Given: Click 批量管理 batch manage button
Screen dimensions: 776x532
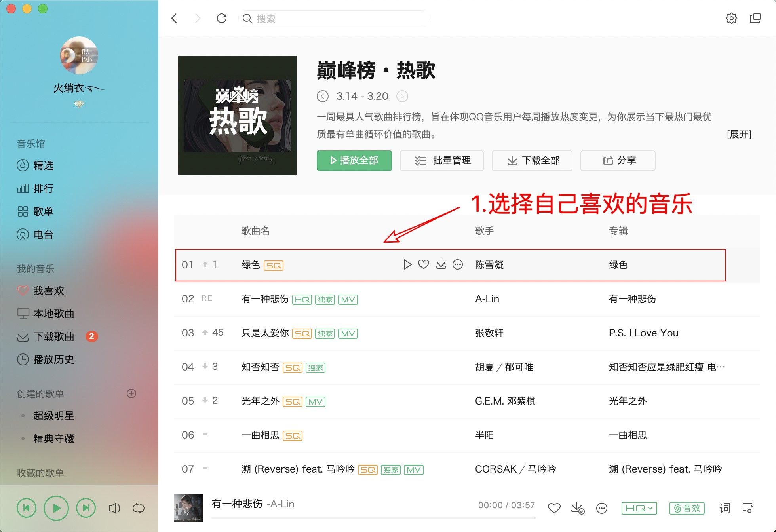Looking at the screenshot, I should coord(442,160).
